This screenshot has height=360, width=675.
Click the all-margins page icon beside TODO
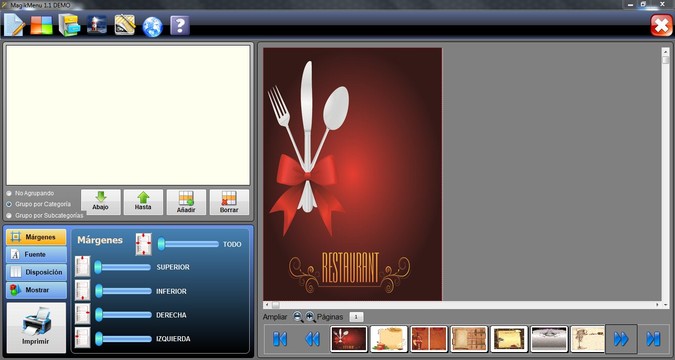tap(143, 244)
